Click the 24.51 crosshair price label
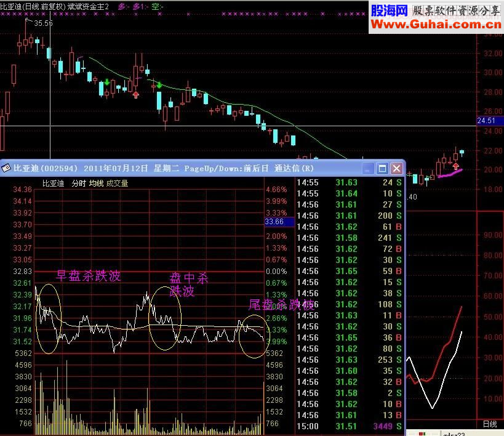This screenshot has height=436, width=504. (x=490, y=121)
